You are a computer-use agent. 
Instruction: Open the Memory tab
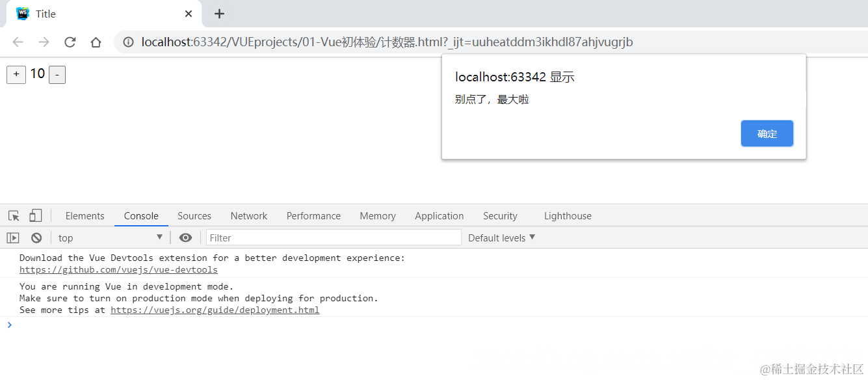coord(378,216)
